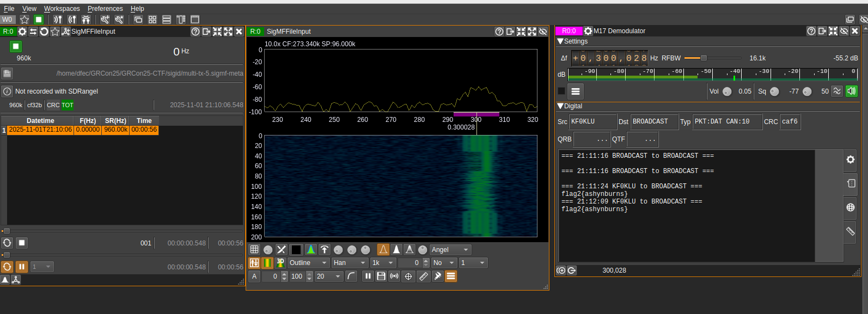This screenshot has height=314, width=868.
Task: Open the spectrum calibration ruler icon
Action: [x=423, y=276]
